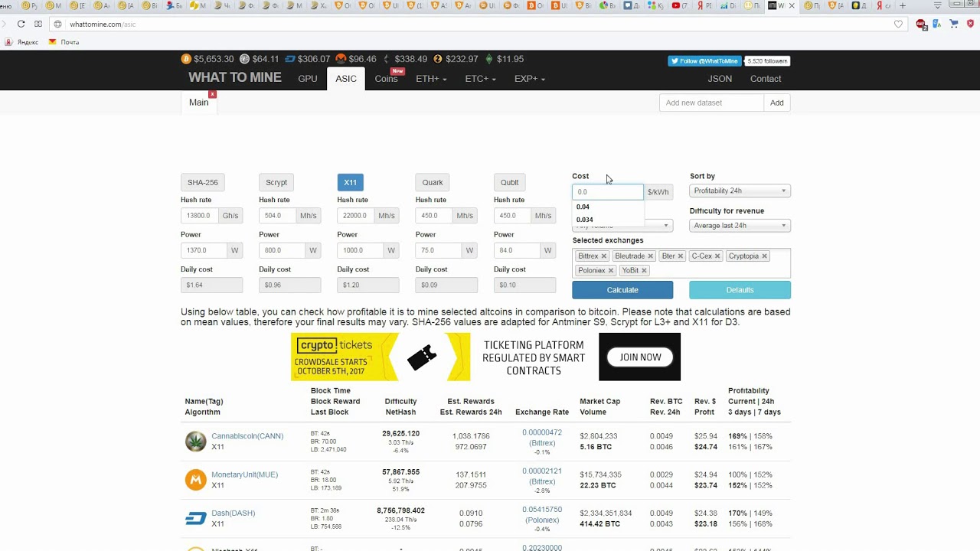The height and width of the screenshot is (551, 980).
Task: Open the JSON menu item
Action: pos(720,79)
